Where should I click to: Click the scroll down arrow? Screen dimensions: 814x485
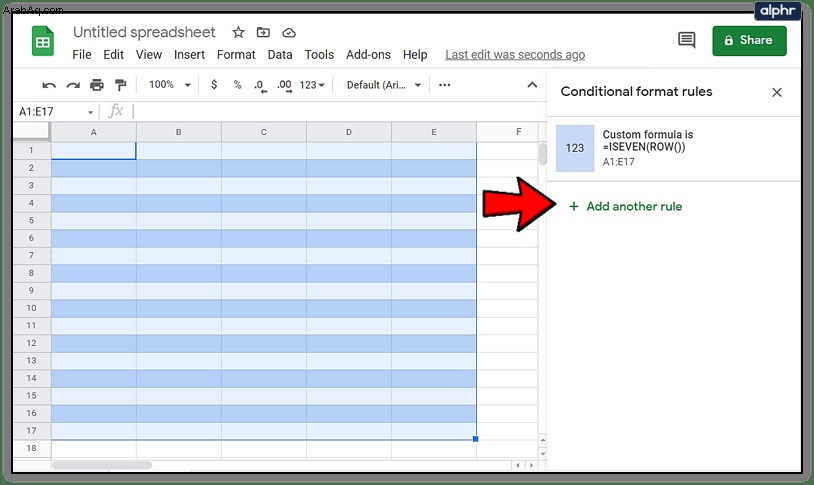[542, 453]
